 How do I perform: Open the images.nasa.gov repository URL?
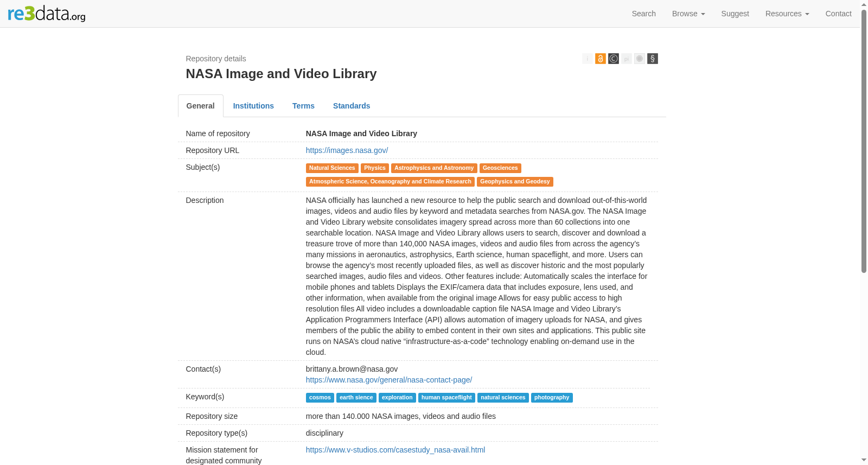347,150
